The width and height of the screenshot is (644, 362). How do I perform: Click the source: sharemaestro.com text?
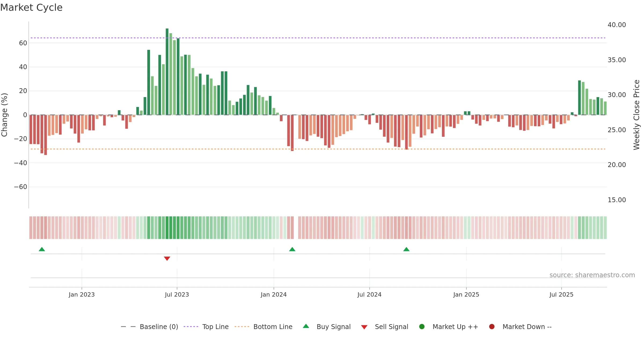[x=592, y=275]
